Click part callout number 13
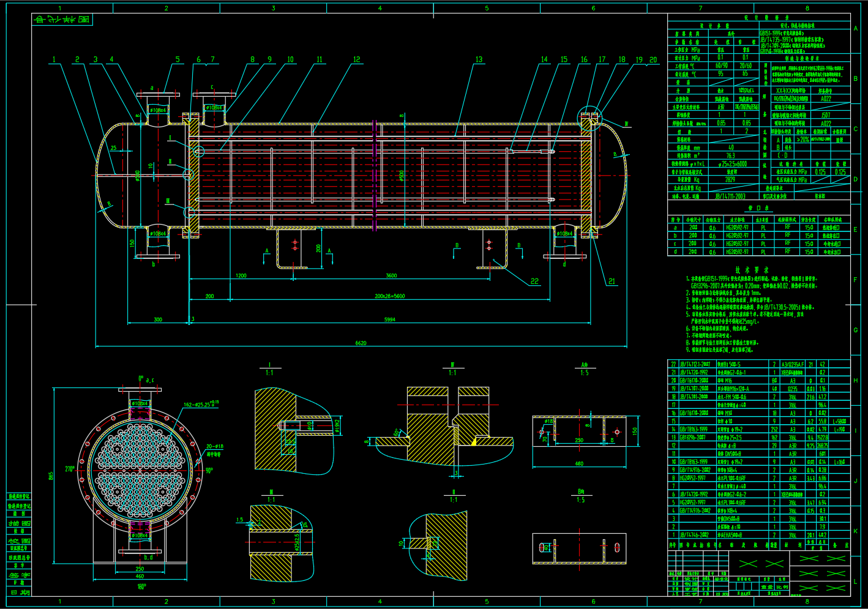 479,59
